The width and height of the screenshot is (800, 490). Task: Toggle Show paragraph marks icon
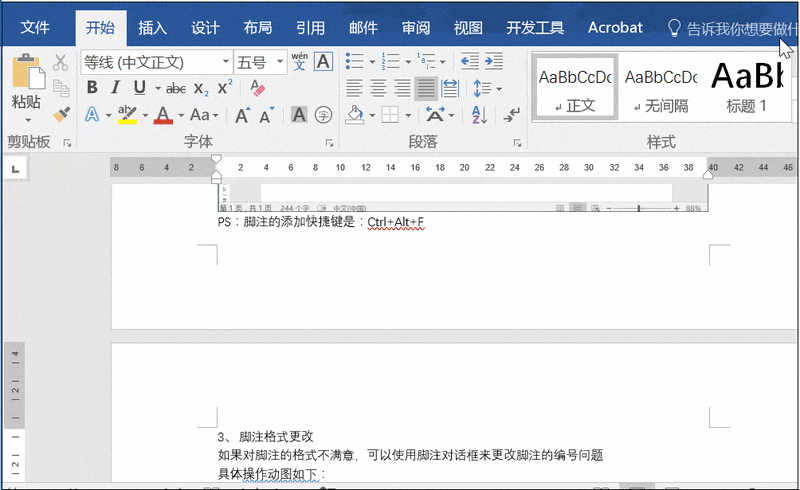pos(511,115)
